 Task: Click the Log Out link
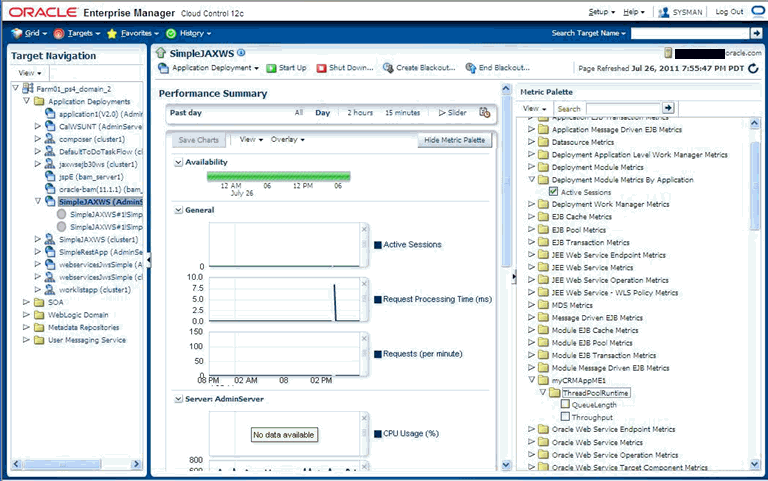tap(729, 12)
